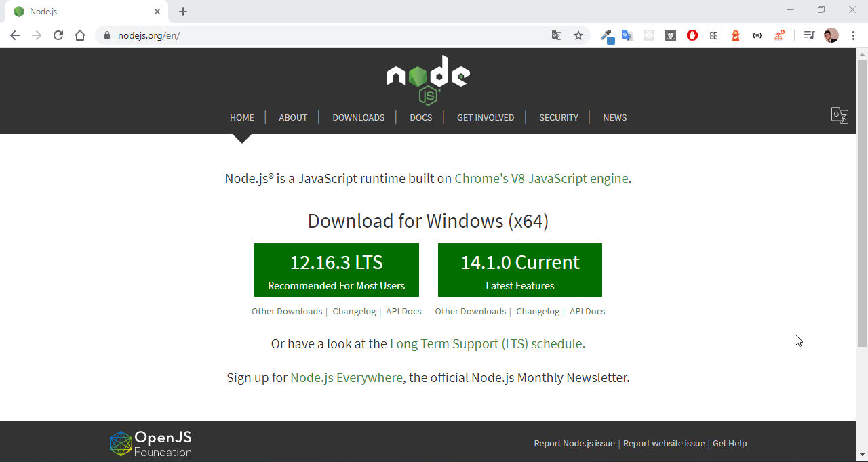Reload the page with the refresh icon
The width and height of the screenshot is (868, 462).
point(58,35)
